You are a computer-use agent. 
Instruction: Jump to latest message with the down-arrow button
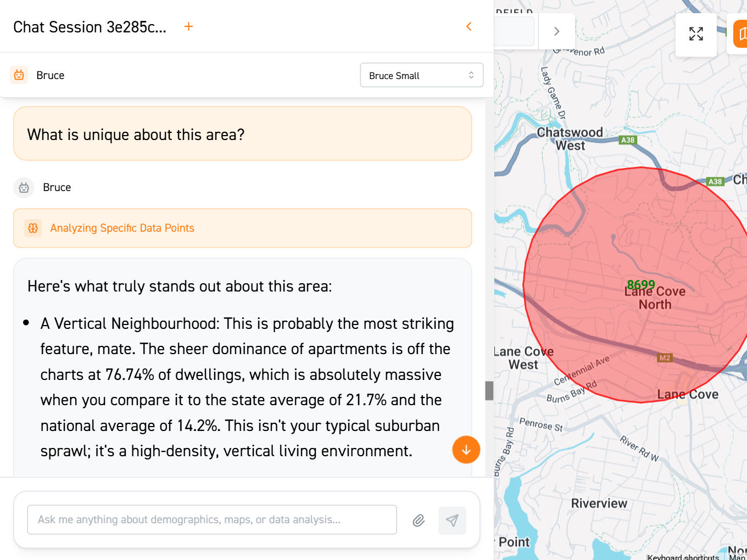coord(466,450)
